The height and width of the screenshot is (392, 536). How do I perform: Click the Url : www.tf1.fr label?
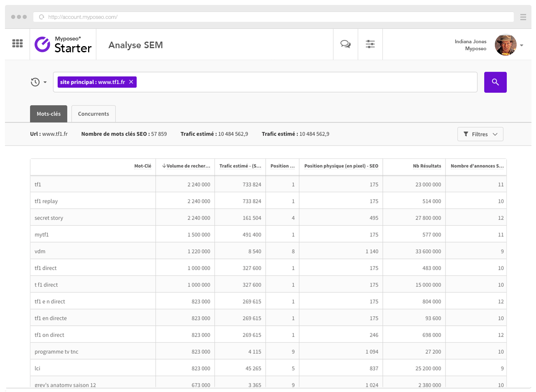49,134
